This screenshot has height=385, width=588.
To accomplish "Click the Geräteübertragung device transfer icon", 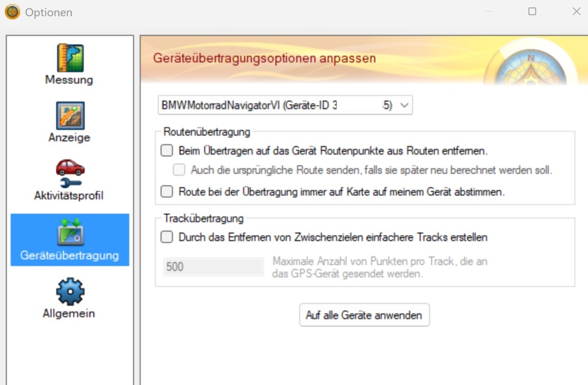I will coord(69,232).
